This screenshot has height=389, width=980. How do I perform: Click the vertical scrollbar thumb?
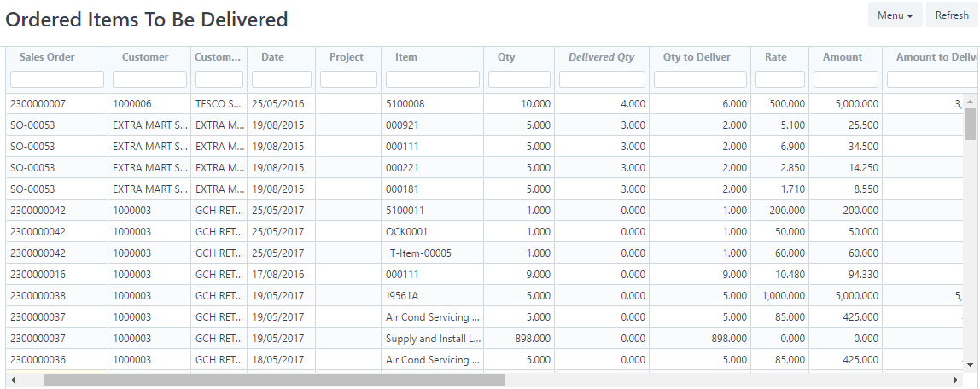pyautogui.click(x=970, y=124)
